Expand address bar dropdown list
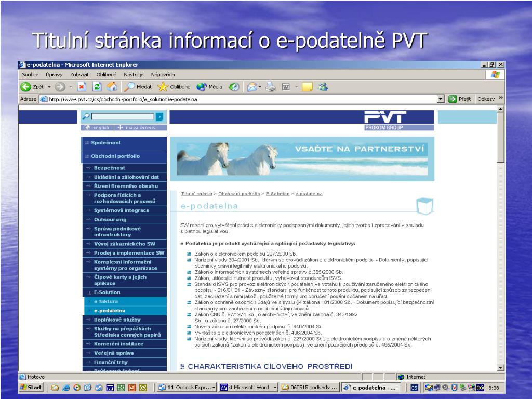This screenshot has height=399, width=532. tap(441, 99)
